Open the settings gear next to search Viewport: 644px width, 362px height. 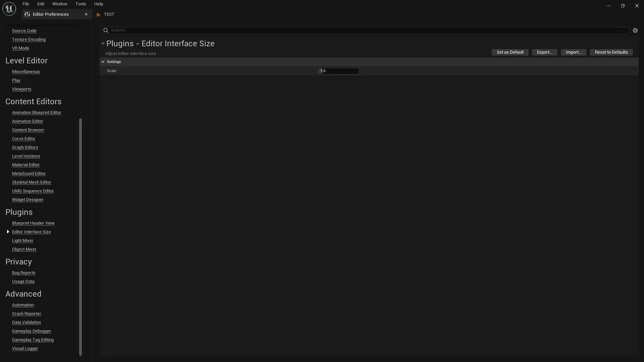pyautogui.click(x=635, y=30)
